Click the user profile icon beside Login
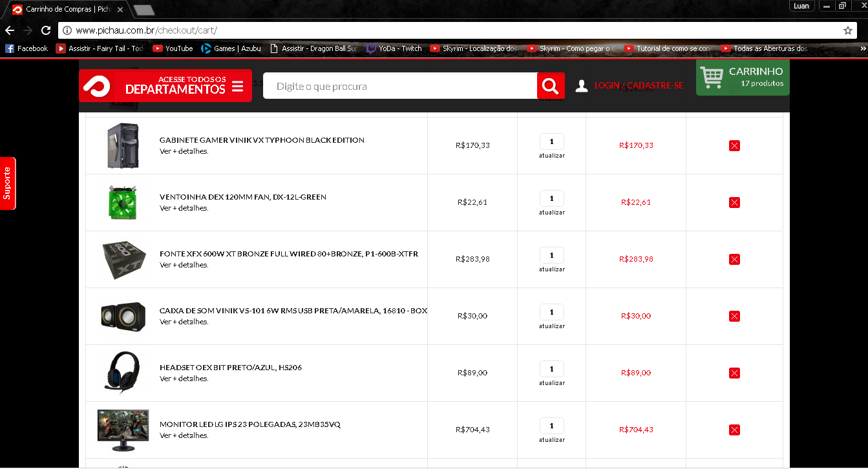The image size is (868, 469). point(582,86)
